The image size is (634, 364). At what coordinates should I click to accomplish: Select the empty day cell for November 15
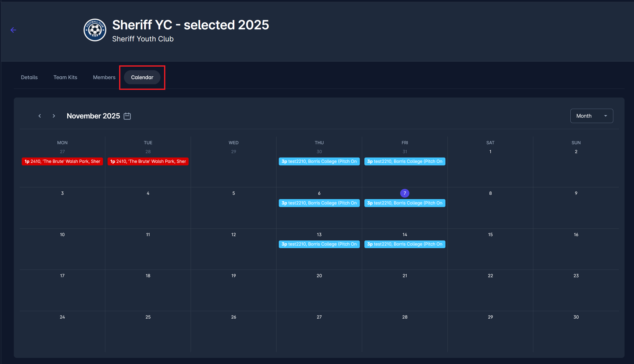point(490,249)
